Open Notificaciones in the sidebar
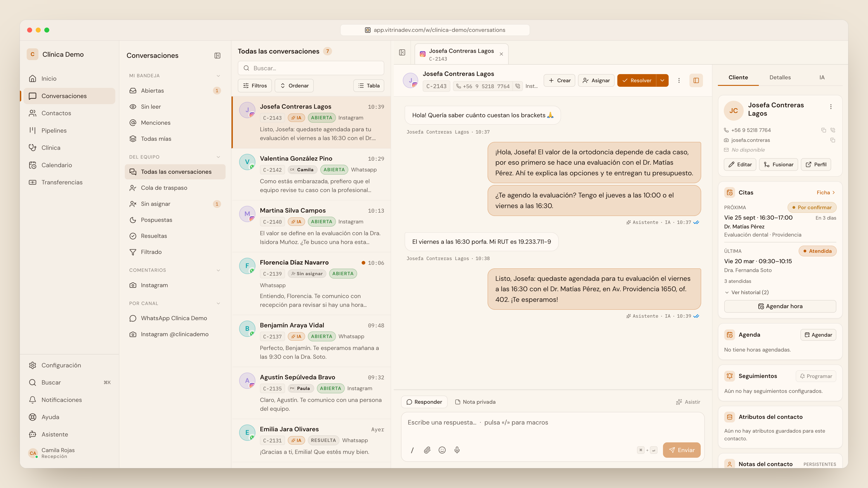 click(x=69, y=400)
